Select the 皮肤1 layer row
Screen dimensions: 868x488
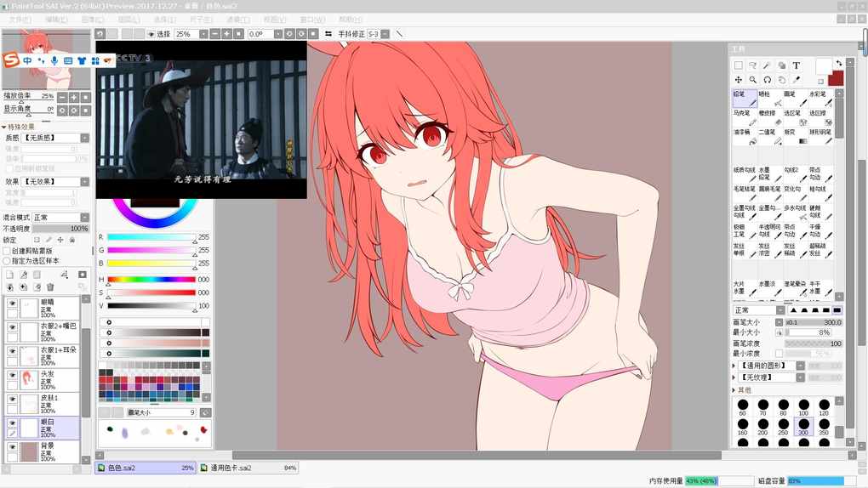click(x=43, y=404)
